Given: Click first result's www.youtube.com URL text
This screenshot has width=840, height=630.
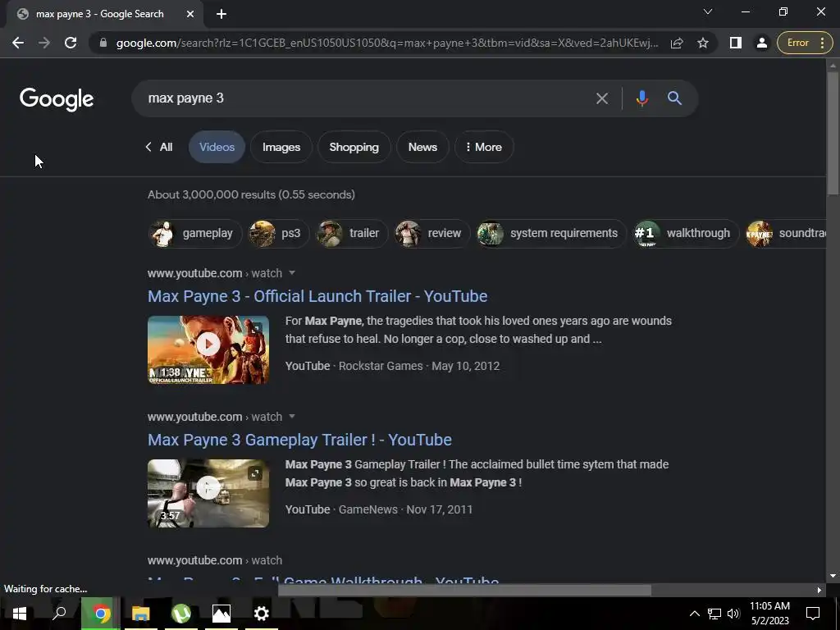Looking at the screenshot, I should tap(195, 273).
